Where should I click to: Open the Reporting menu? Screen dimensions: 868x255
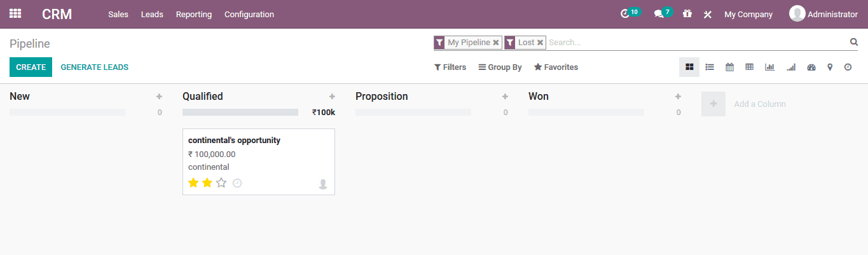click(x=194, y=14)
